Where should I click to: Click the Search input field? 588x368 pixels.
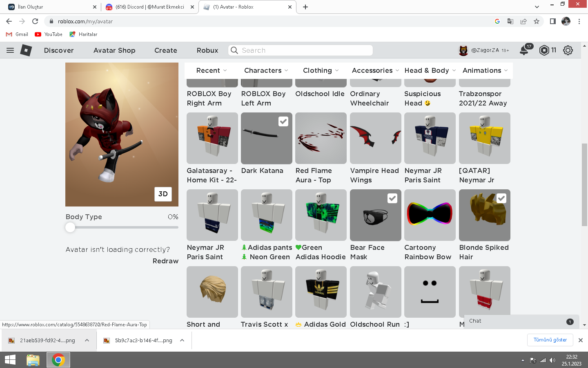301,50
